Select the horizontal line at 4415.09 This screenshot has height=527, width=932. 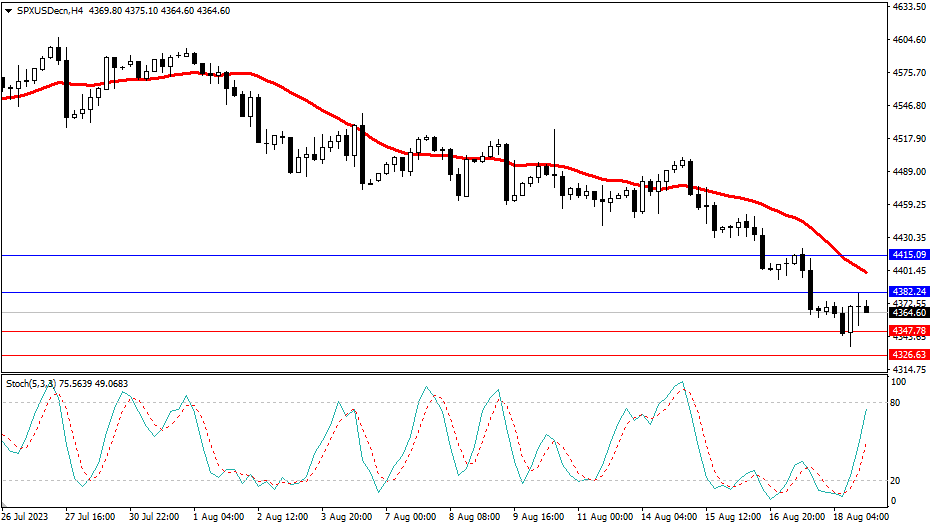coord(400,256)
